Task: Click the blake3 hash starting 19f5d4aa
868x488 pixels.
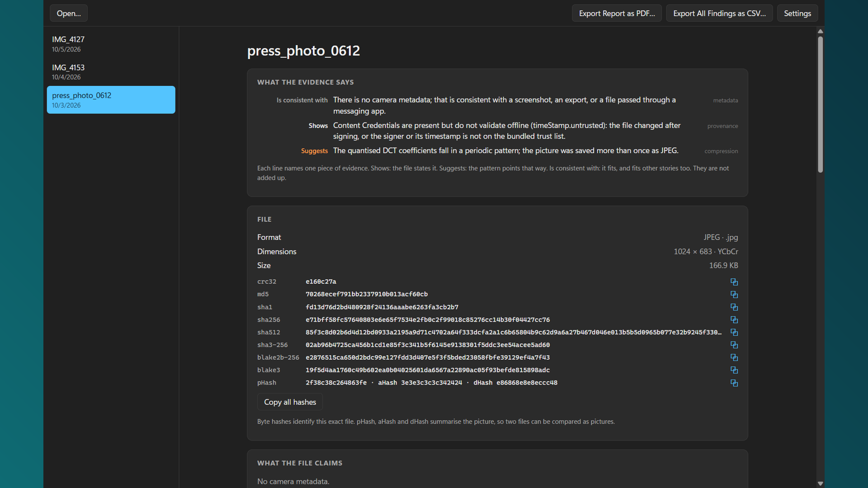Action: pos(428,370)
